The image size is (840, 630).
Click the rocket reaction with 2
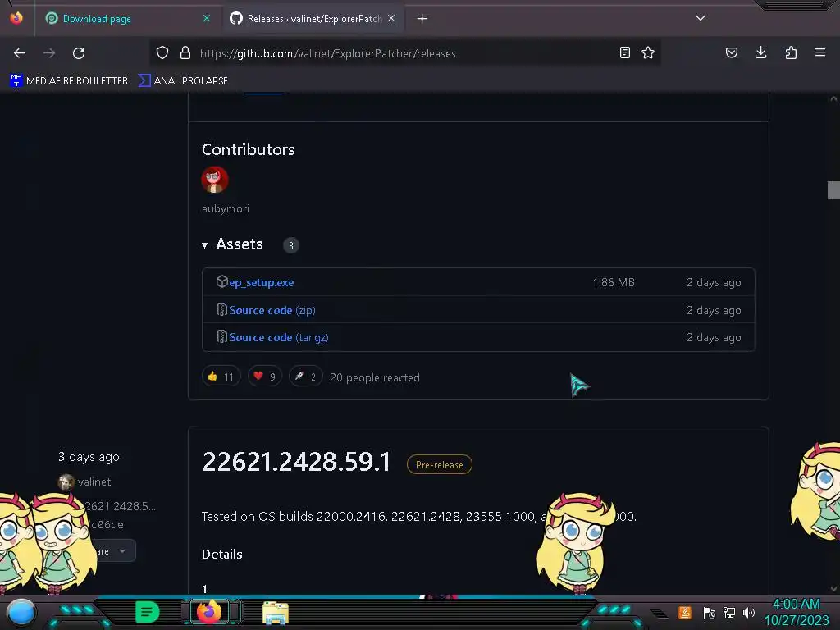[305, 377]
